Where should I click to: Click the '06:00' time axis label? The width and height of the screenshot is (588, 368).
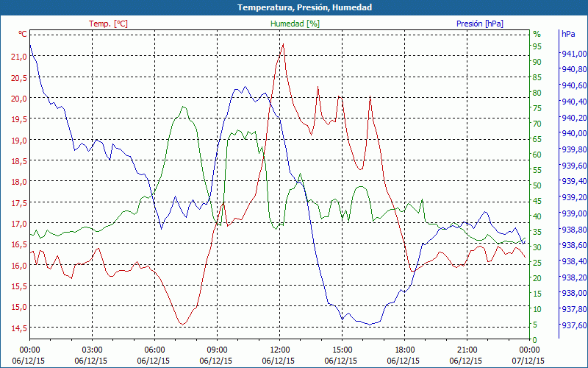154,350
